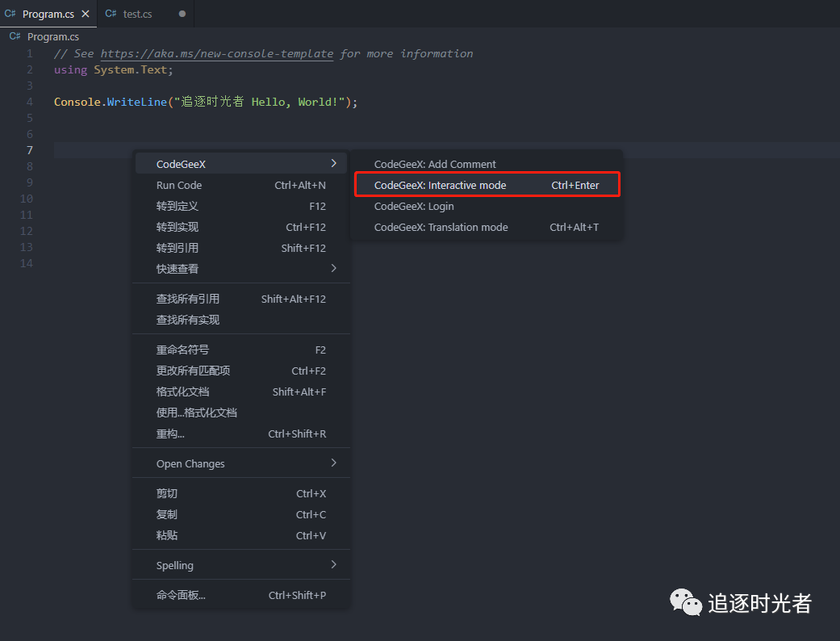Click the 'using' keyword on line 2
This screenshot has height=641, width=840.
coord(70,69)
